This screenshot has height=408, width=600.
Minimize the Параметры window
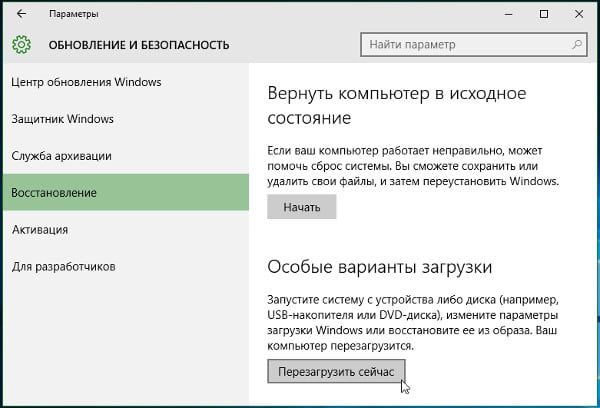click(x=509, y=14)
